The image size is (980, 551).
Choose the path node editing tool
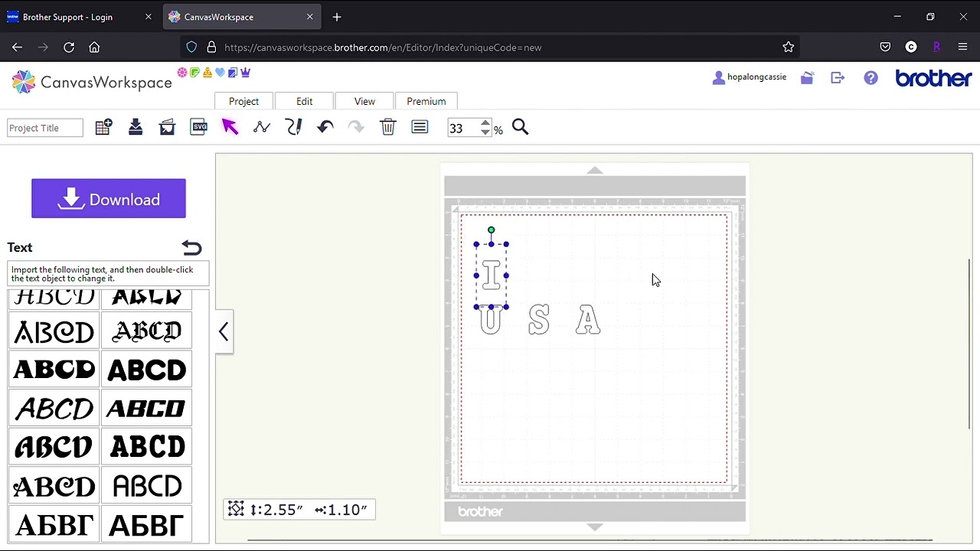click(x=262, y=127)
